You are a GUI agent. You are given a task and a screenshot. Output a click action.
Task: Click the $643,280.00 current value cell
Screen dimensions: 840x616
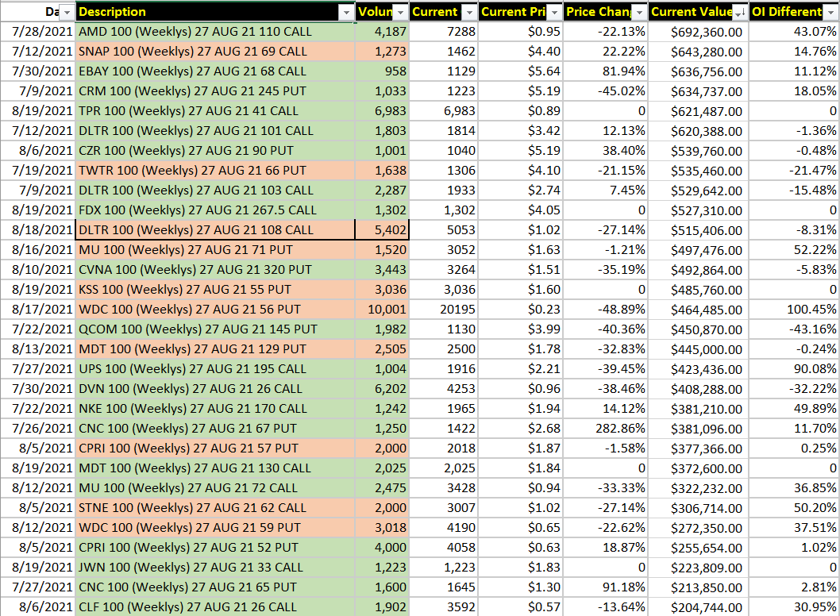tap(698, 52)
